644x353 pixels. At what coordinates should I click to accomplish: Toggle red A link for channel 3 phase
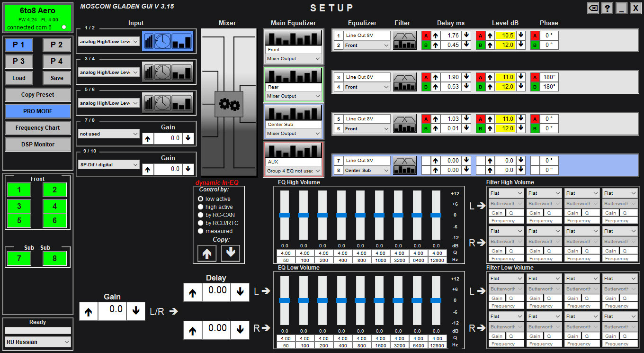535,77
